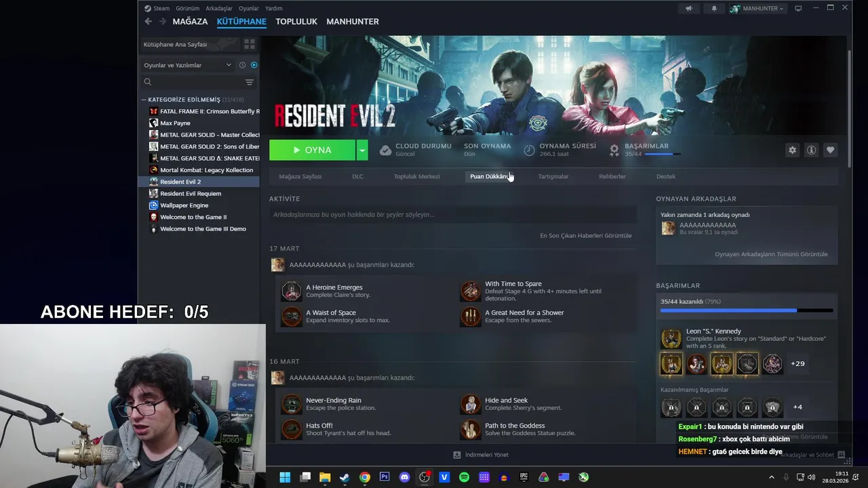The image size is (868, 488).
Task: Open Mağaza Sayfası link
Action: coord(300,176)
